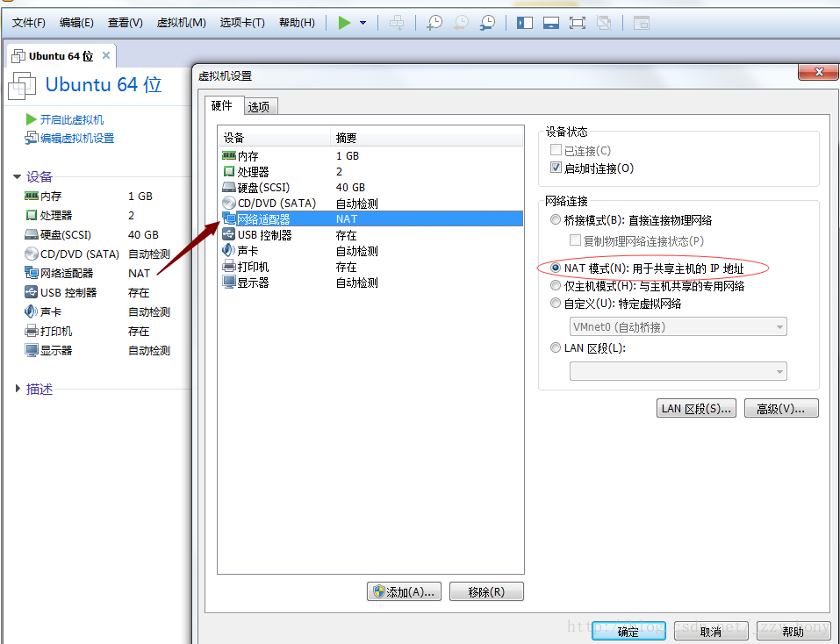Click 声卡 icon in main window list

click(x=31, y=311)
